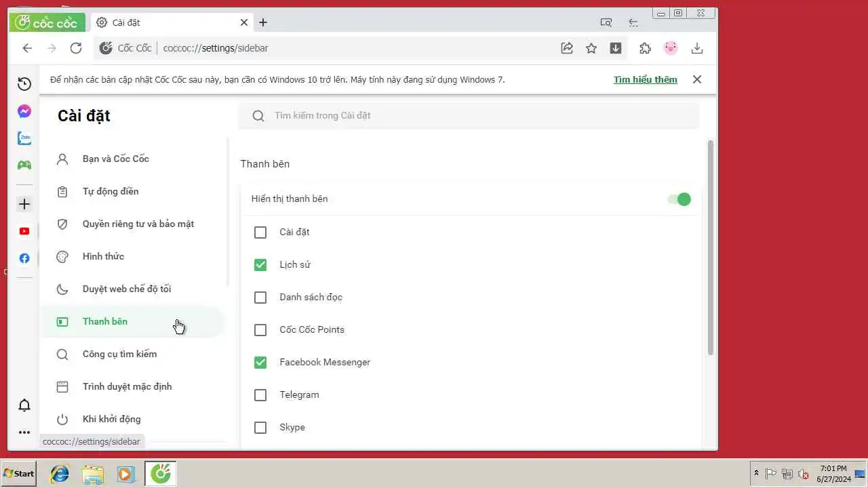
Task: Click the tab search icon
Action: point(606,22)
